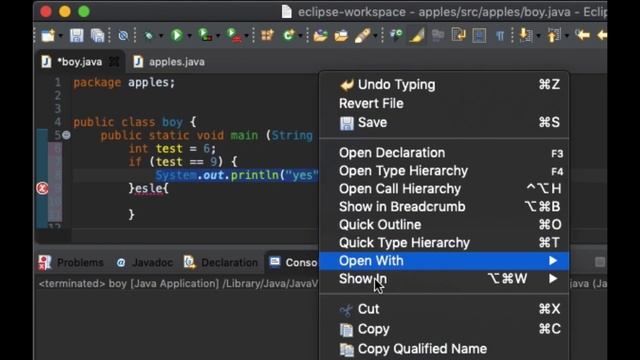This screenshot has height=360, width=640.
Task: Open the Debug dropdown arrow
Action: click(161, 36)
